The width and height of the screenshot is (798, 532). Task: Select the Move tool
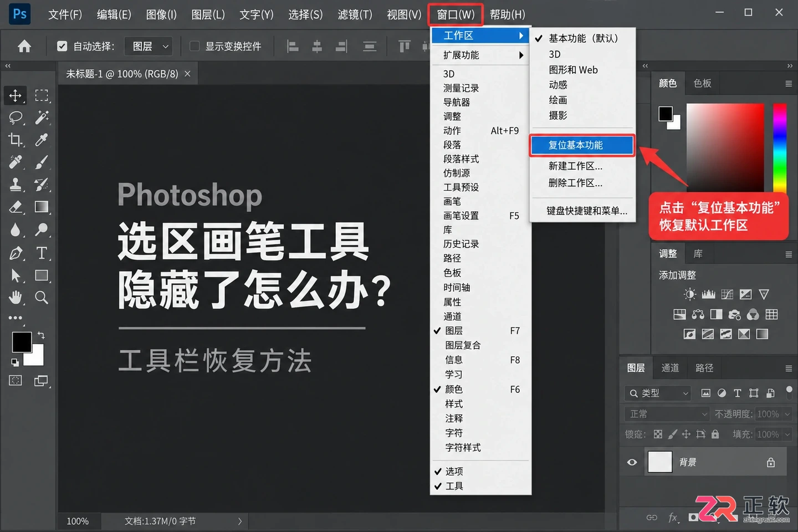[x=16, y=95]
